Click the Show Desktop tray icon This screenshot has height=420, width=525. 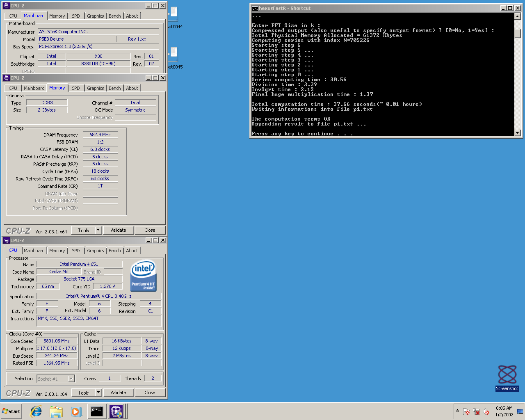[520, 411]
